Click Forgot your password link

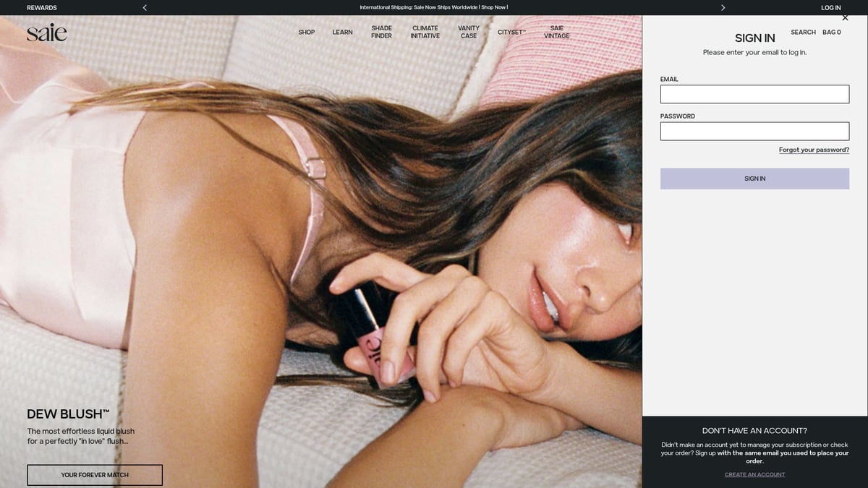(814, 150)
